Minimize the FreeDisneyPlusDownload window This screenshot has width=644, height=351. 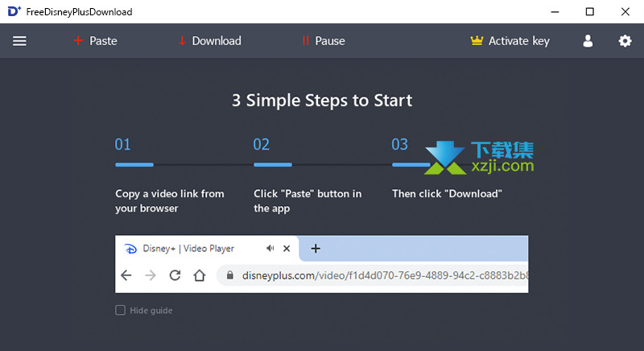(x=555, y=11)
